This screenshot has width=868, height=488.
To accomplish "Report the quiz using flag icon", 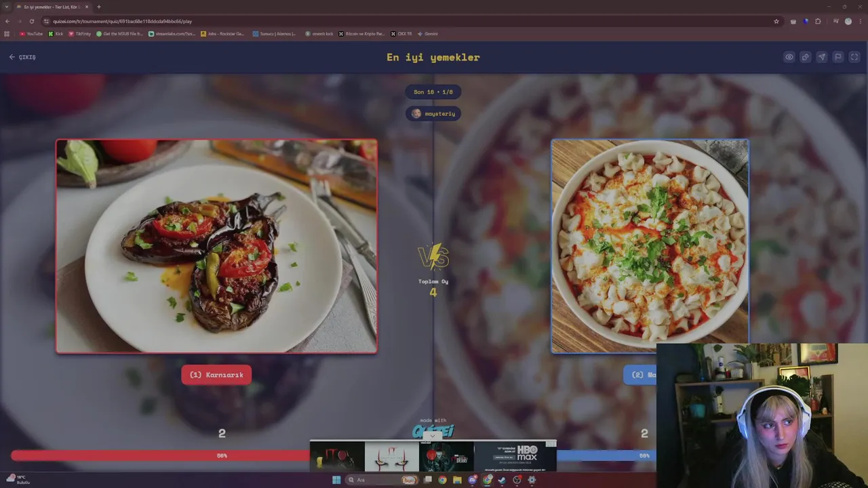I will click(838, 57).
